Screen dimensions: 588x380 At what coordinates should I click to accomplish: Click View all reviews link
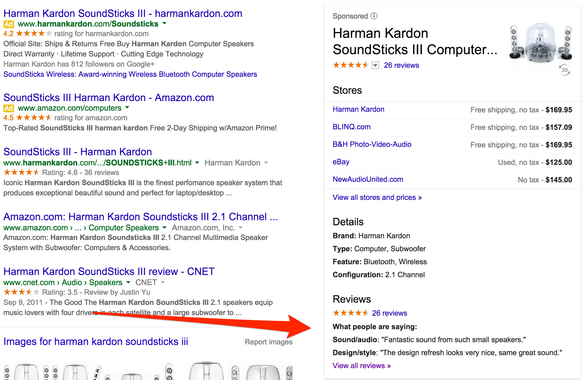click(361, 366)
